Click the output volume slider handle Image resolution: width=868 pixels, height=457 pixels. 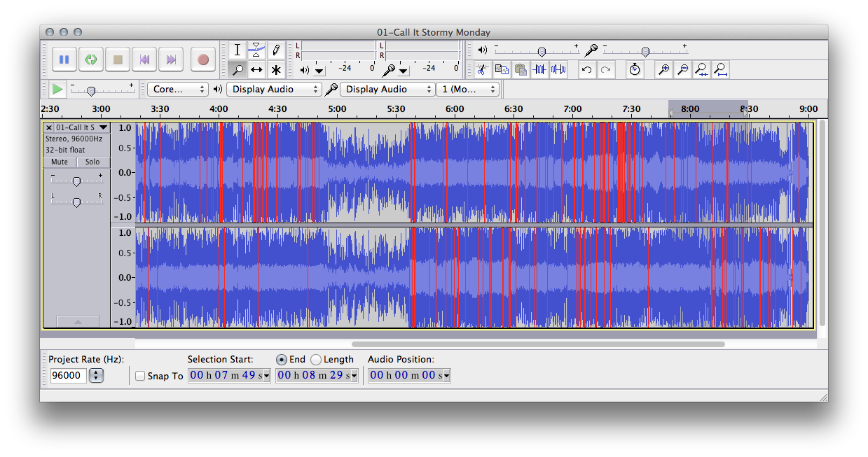(x=542, y=51)
